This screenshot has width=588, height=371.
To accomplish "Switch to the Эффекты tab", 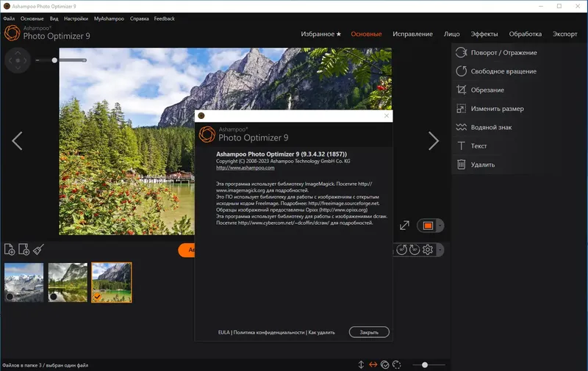I will (x=484, y=34).
